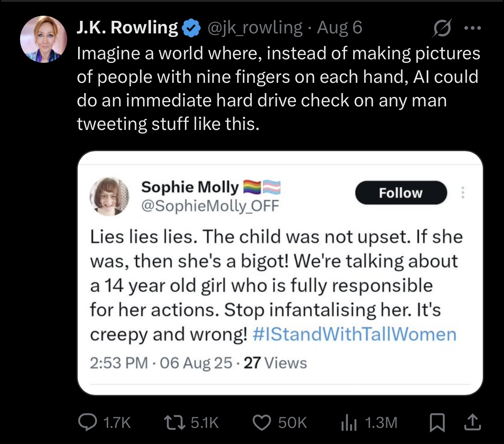Click the 1.7K reply count
This screenshot has width=504, height=444.
117,423
